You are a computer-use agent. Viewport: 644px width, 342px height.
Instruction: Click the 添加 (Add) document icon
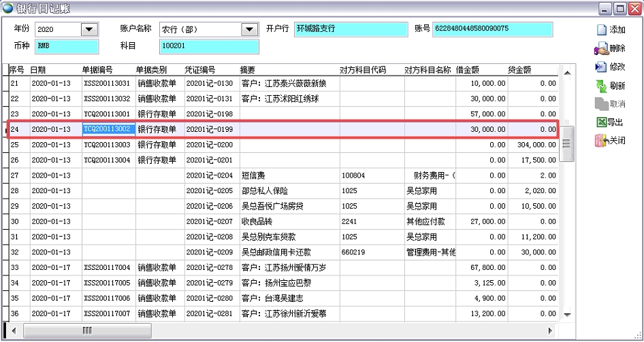[x=601, y=30]
